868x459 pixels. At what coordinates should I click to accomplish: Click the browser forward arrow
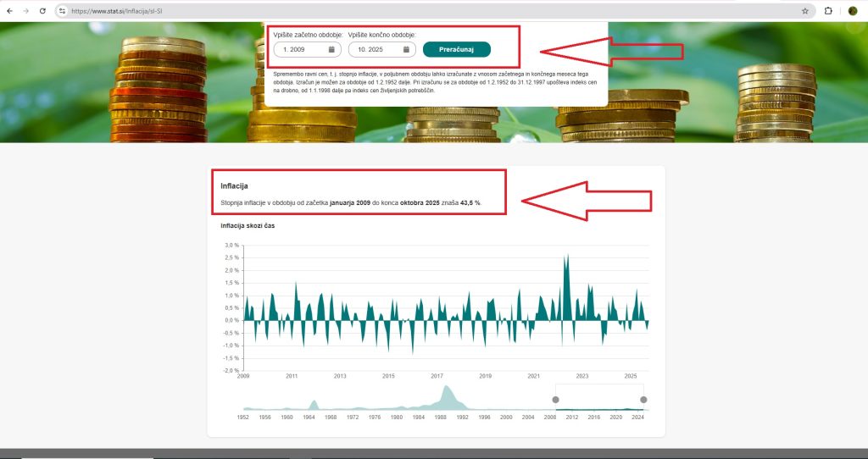click(x=25, y=11)
